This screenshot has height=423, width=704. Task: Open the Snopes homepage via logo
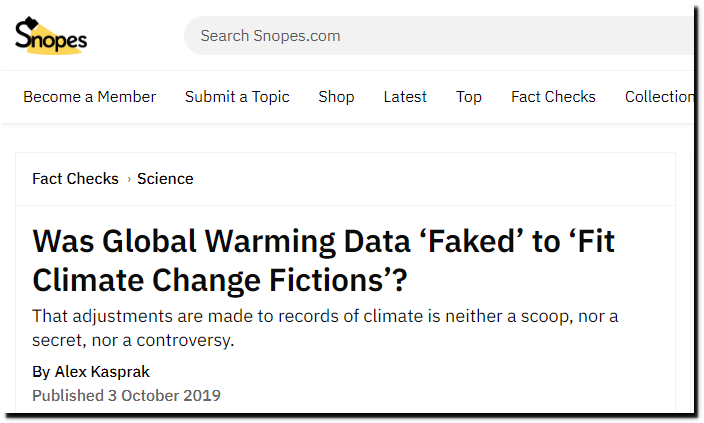(51, 36)
